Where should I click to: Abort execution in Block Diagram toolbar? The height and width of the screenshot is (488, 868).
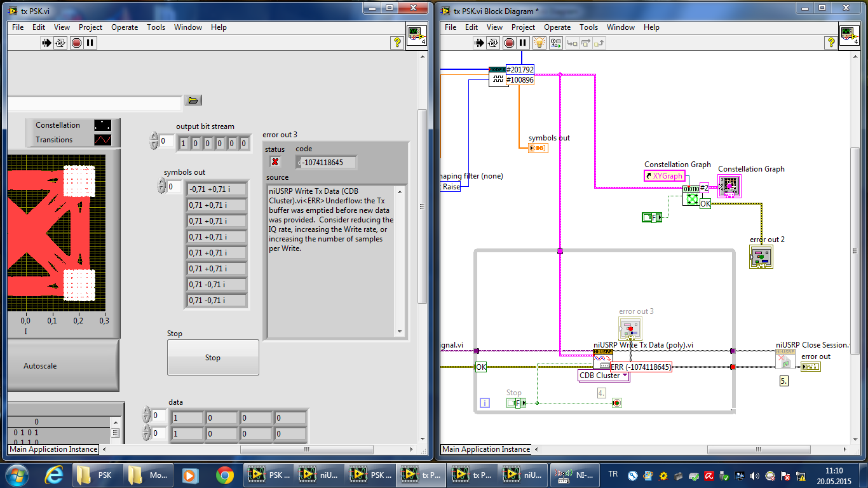coord(509,43)
